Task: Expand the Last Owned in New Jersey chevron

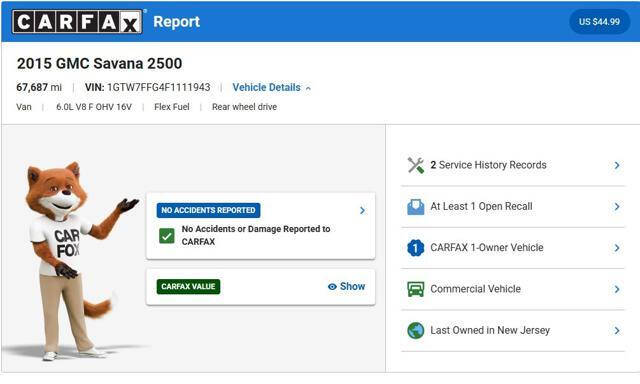Action: coord(617,330)
